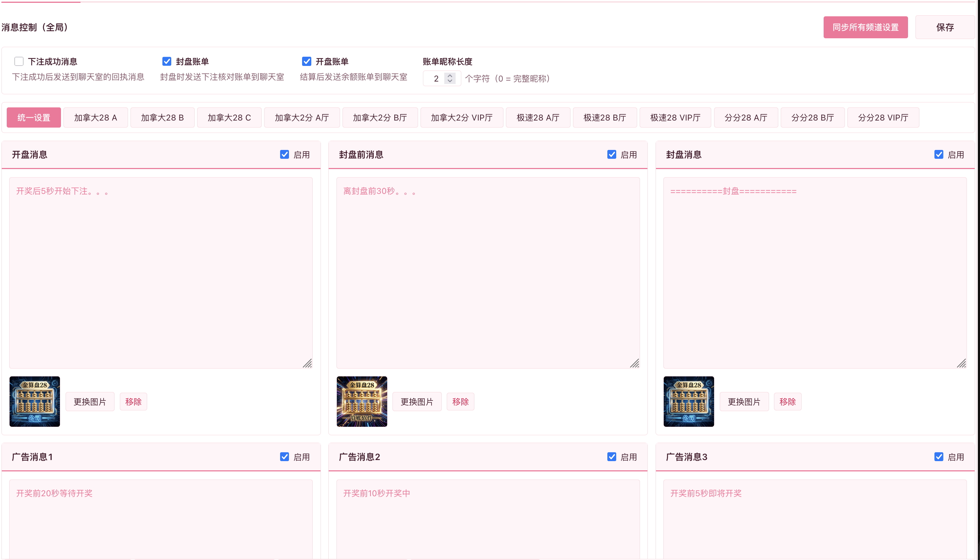
Task: Decrease nickname length with the down arrow
Action: tap(450, 81)
